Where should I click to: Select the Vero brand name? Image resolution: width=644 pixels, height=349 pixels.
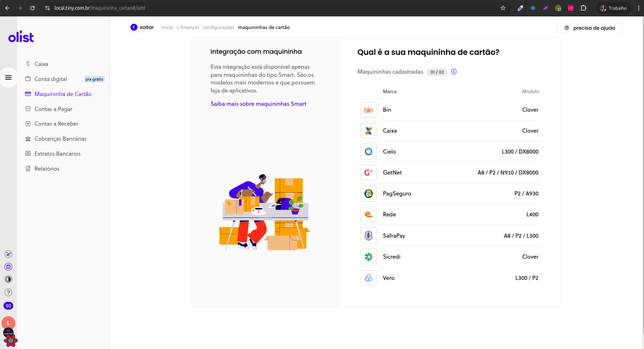(x=389, y=278)
